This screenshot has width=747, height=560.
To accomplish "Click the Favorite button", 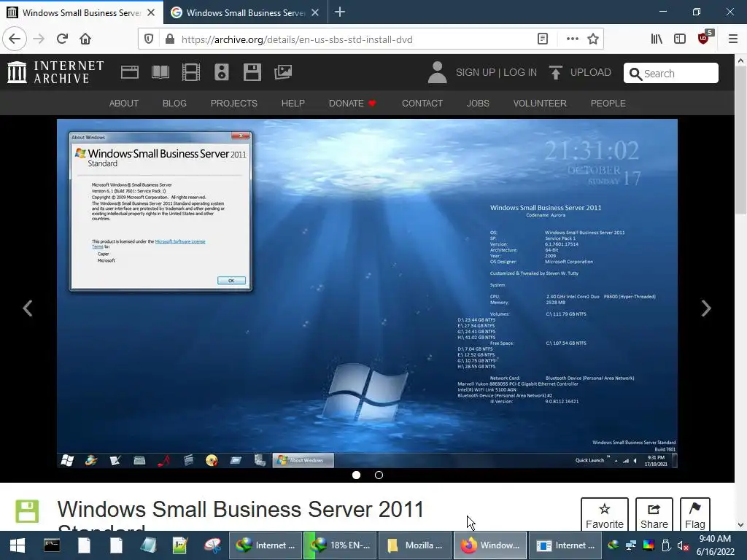I will tap(605, 516).
